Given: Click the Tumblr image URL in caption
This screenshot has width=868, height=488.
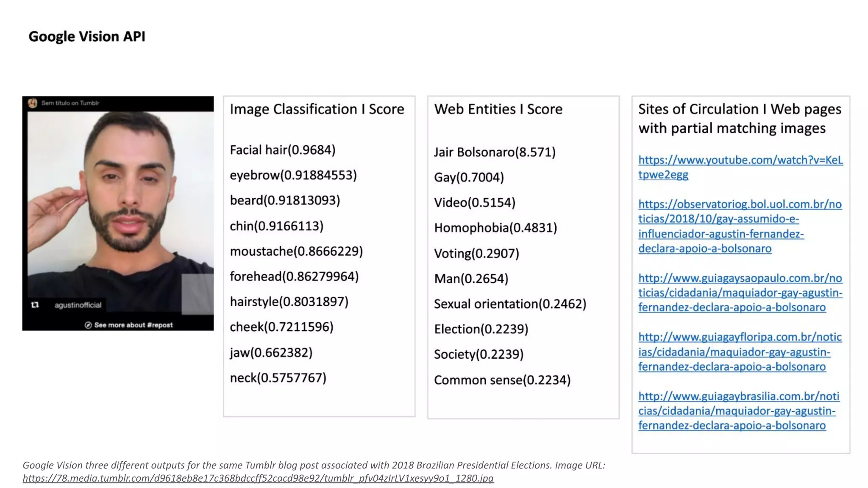Looking at the screenshot, I should [258, 478].
